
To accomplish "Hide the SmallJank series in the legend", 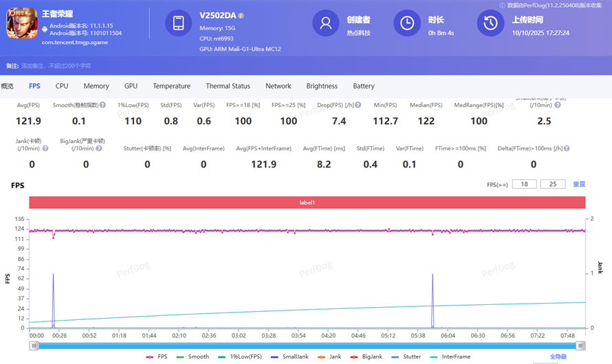I will [291, 357].
